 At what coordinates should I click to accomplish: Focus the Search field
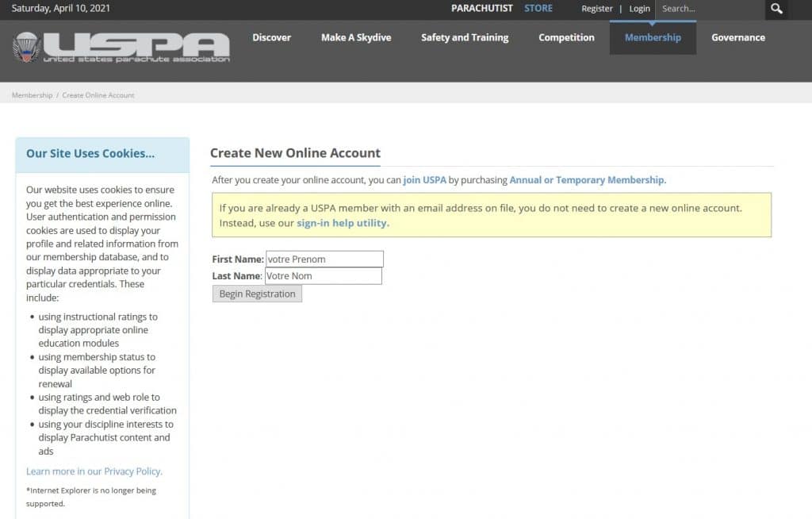[x=710, y=9]
